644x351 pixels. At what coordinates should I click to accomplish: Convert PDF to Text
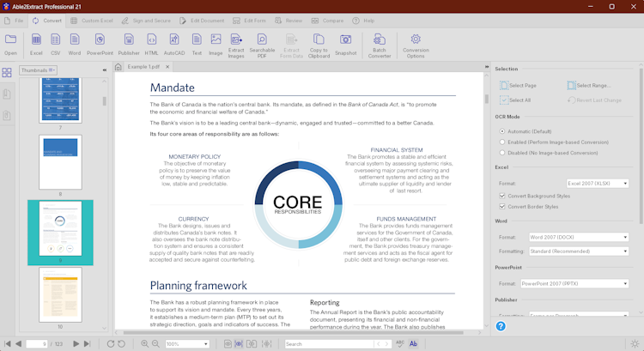[197, 39]
